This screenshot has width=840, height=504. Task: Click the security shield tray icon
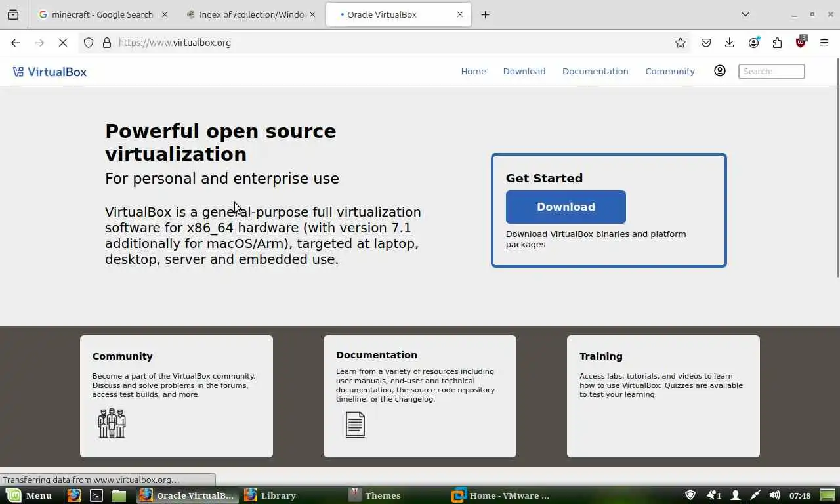coord(690,495)
